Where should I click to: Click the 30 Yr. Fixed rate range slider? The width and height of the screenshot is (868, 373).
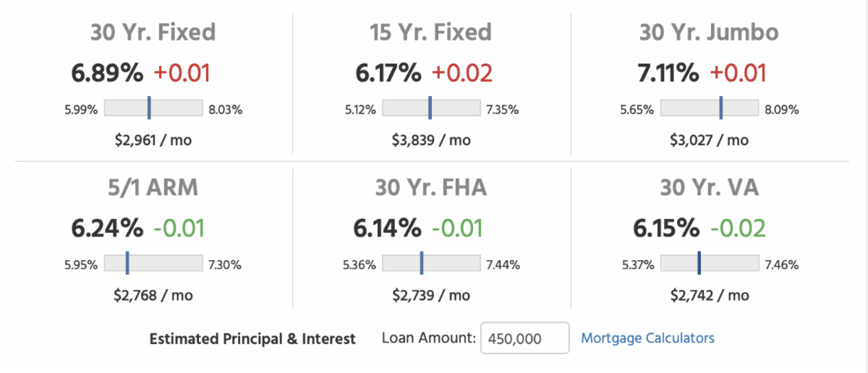coord(153,108)
